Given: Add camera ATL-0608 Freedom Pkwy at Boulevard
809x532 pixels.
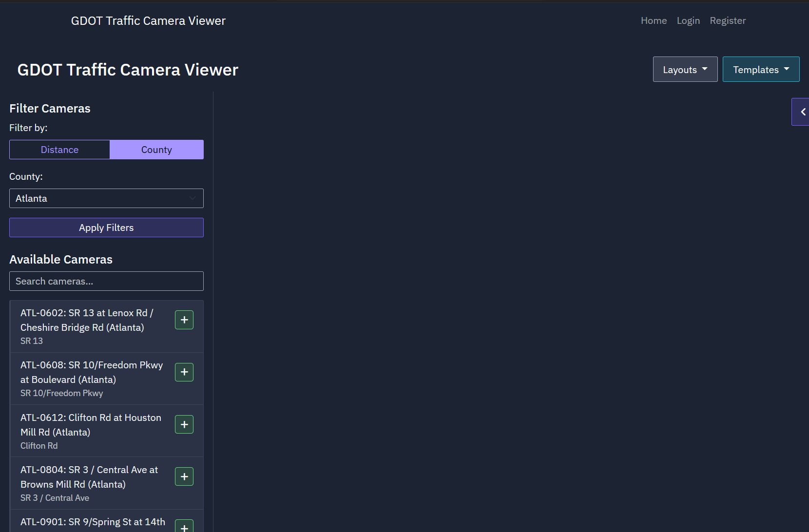Looking at the screenshot, I should 184,372.
